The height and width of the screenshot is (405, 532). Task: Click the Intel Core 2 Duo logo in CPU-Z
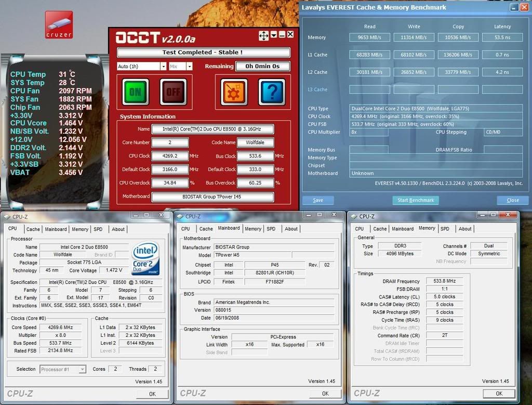(145, 258)
